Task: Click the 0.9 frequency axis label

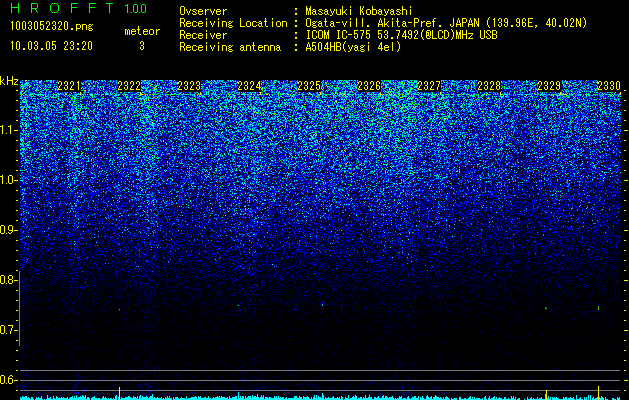Action: (x=8, y=230)
